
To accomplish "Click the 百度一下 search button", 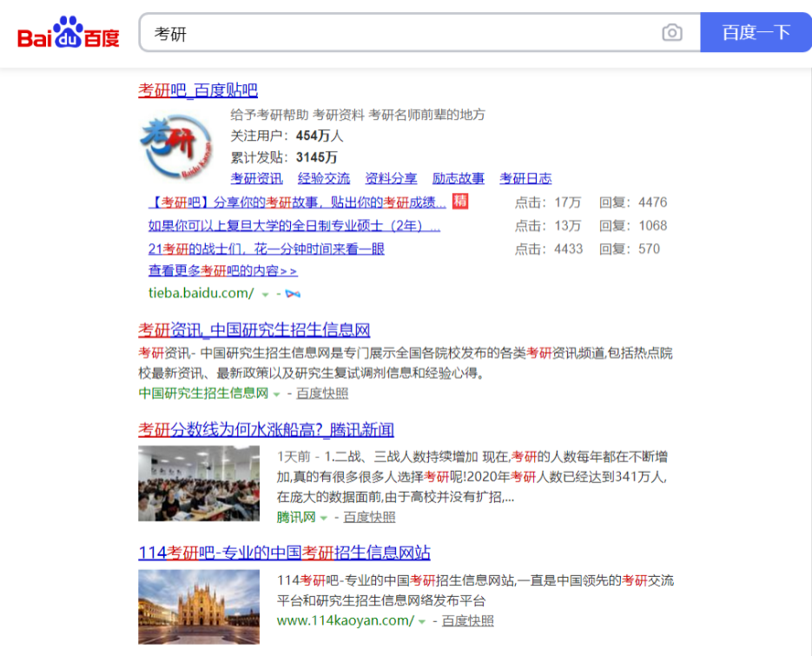I will pyautogui.click(x=756, y=33).
